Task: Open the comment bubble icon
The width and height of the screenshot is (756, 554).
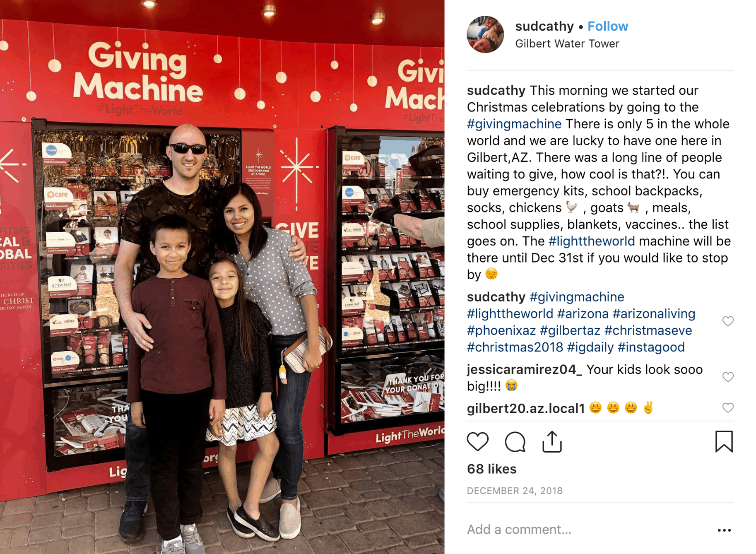Action: coord(515,441)
